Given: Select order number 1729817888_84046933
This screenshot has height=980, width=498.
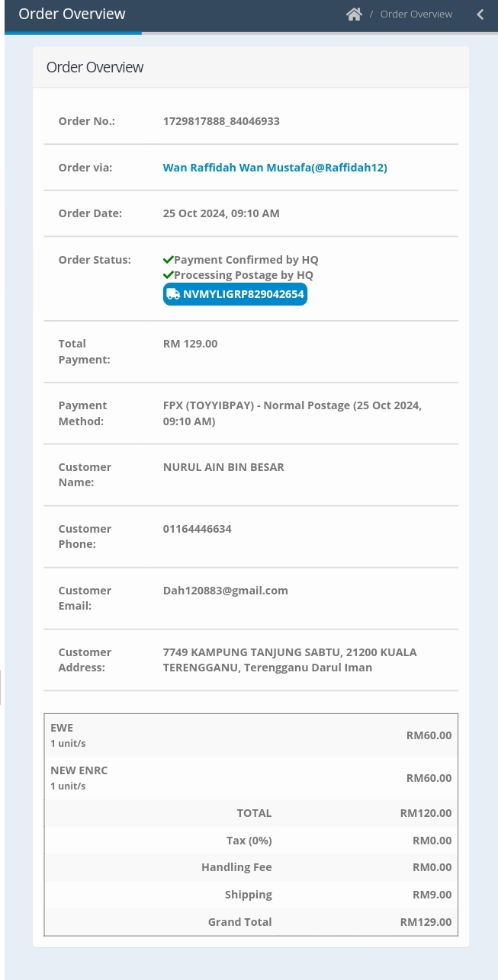Looking at the screenshot, I should coord(221,121).
